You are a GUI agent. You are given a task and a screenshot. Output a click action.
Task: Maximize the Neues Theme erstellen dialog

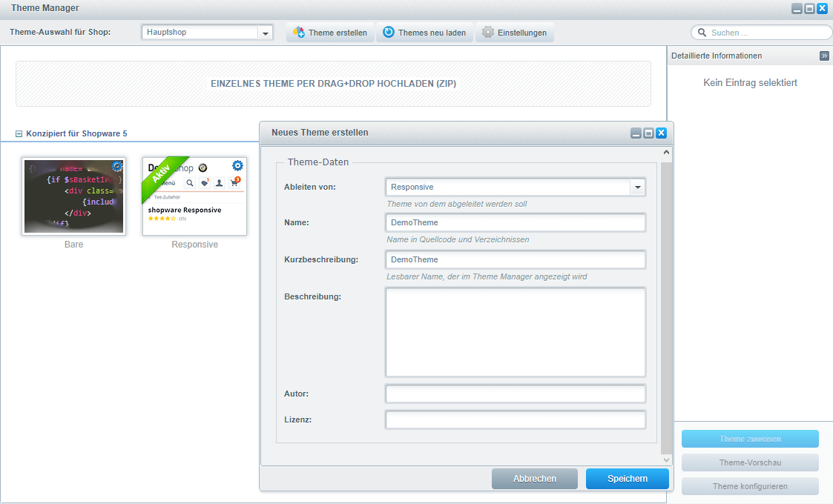click(648, 133)
